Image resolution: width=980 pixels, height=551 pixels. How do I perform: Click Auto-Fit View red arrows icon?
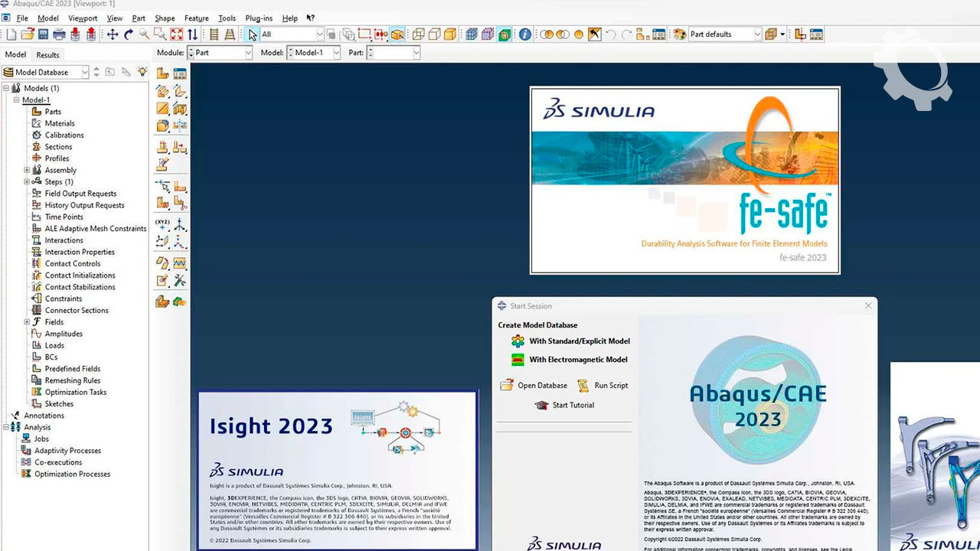tap(177, 34)
